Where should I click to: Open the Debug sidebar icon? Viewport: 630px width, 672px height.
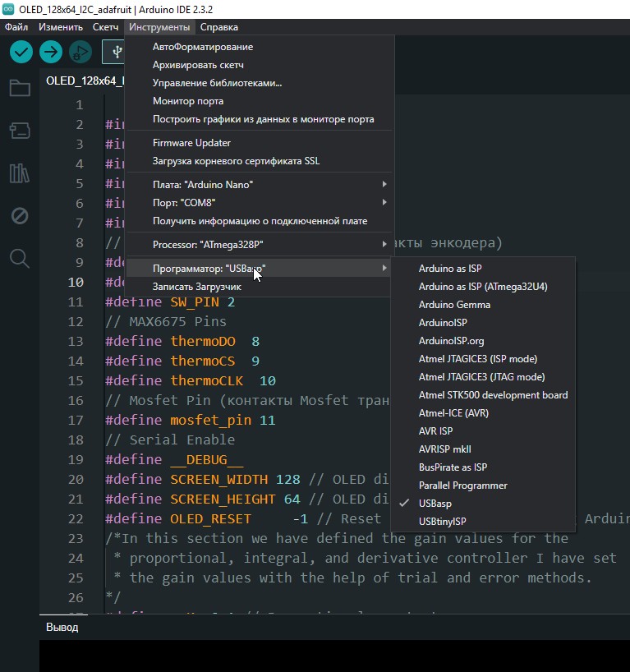coord(20,216)
